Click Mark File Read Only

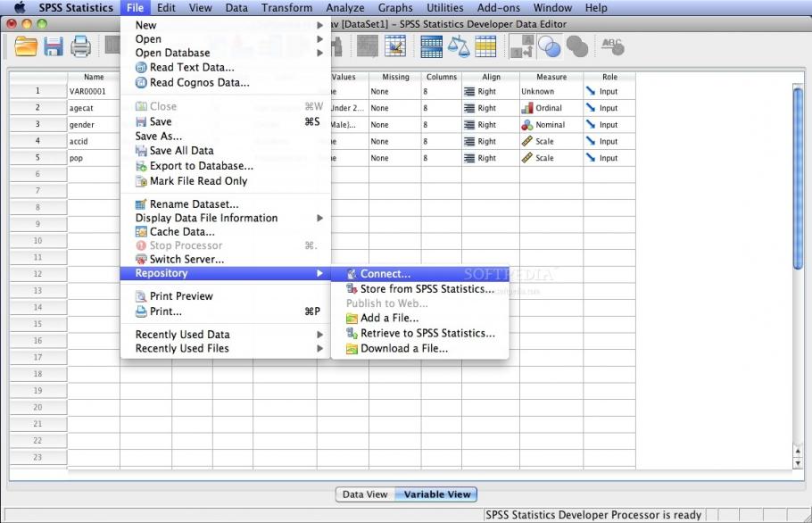coord(196,181)
